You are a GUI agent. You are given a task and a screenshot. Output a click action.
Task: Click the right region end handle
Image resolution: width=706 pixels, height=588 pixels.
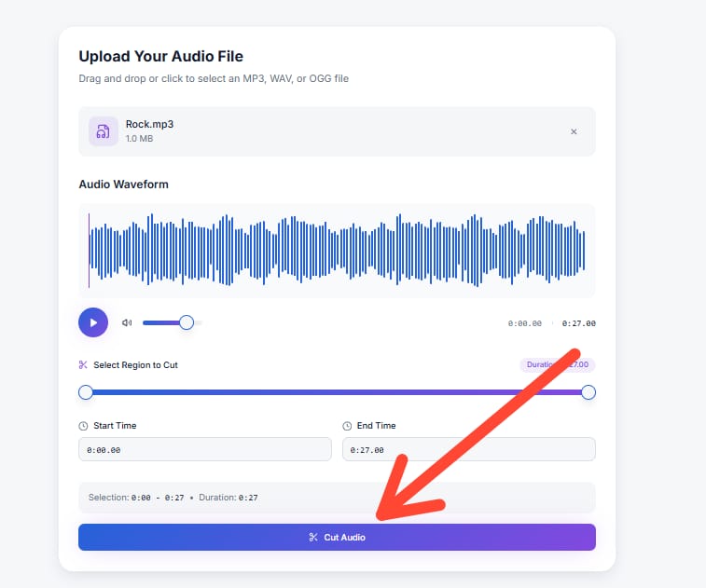pyautogui.click(x=588, y=392)
